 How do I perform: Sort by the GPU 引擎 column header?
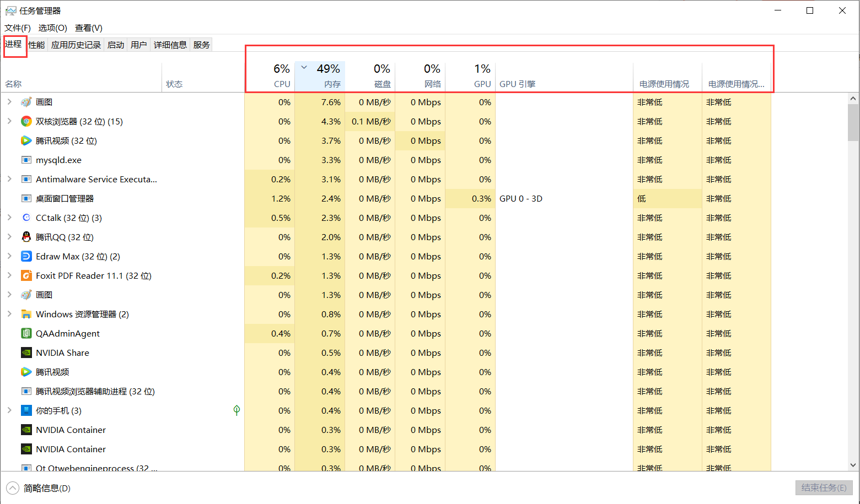coord(564,76)
